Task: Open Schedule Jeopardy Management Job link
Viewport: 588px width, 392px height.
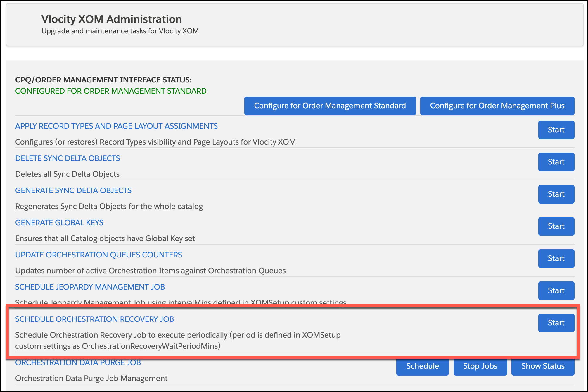Action: pos(90,287)
